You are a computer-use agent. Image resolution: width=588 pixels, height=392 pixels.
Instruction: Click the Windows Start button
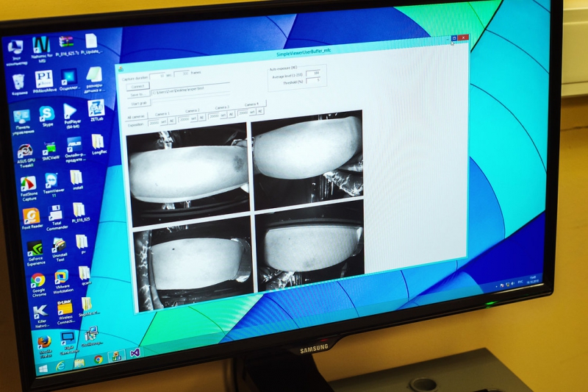[x=43, y=368]
